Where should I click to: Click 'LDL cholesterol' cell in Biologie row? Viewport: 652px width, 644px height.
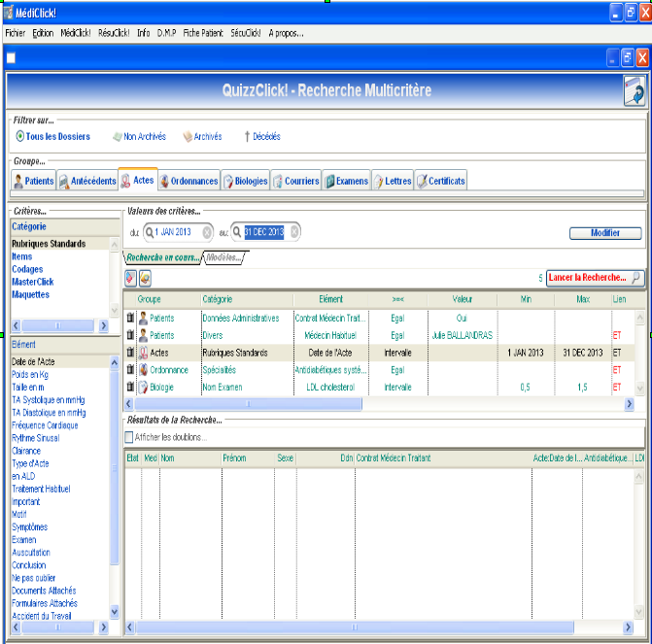tap(330, 387)
